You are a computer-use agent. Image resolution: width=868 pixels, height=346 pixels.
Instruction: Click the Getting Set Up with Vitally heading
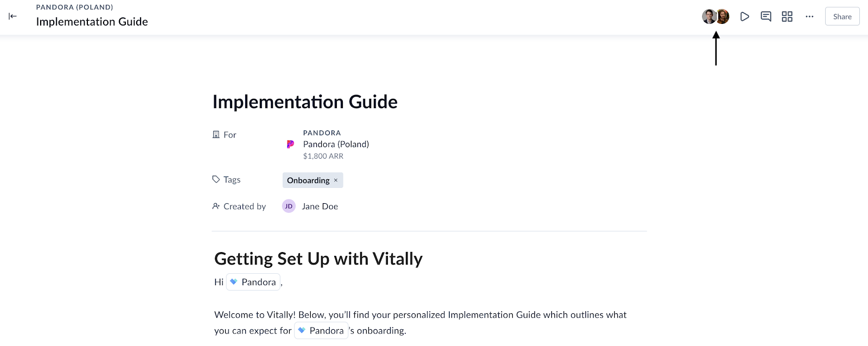pyautogui.click(x=318, y=259)
